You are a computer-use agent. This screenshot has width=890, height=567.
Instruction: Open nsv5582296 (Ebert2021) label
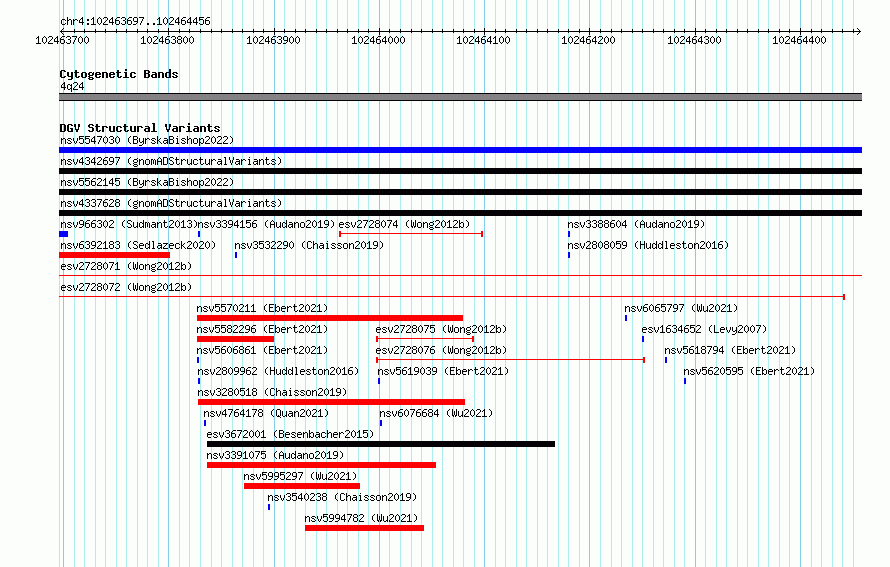pyautogui.click(x=262, y=329)
